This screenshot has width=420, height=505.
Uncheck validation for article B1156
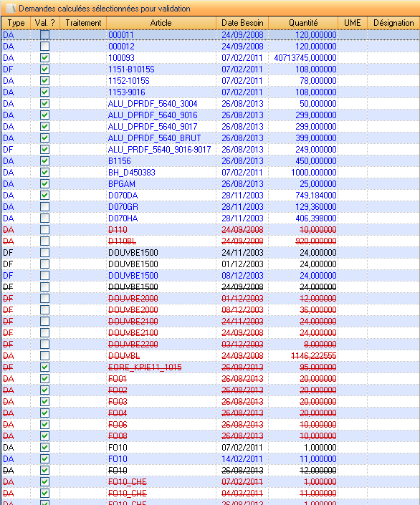coord(45,160)
